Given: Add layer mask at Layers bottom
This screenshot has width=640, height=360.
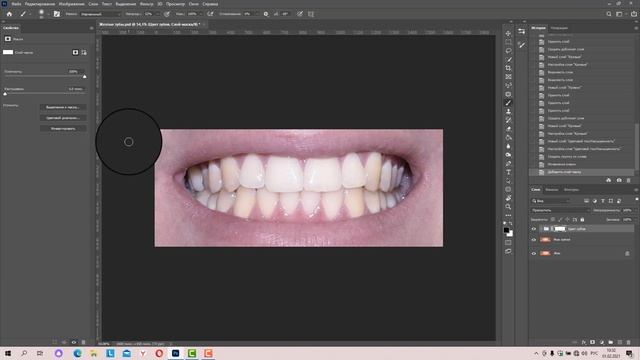Looking at the screenshot, I should [592, 342].
